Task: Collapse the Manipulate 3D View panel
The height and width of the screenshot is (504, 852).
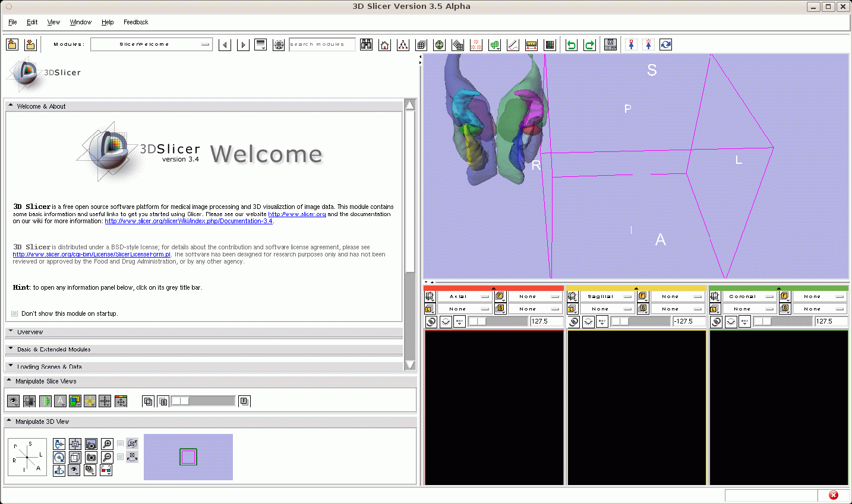Action: (x=210, y=421)
